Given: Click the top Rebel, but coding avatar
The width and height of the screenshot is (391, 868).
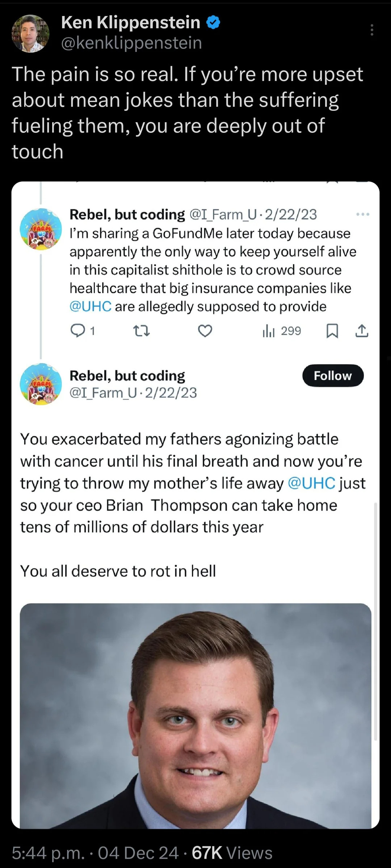Looking at the screenshot, I should [x=41, y=229].
